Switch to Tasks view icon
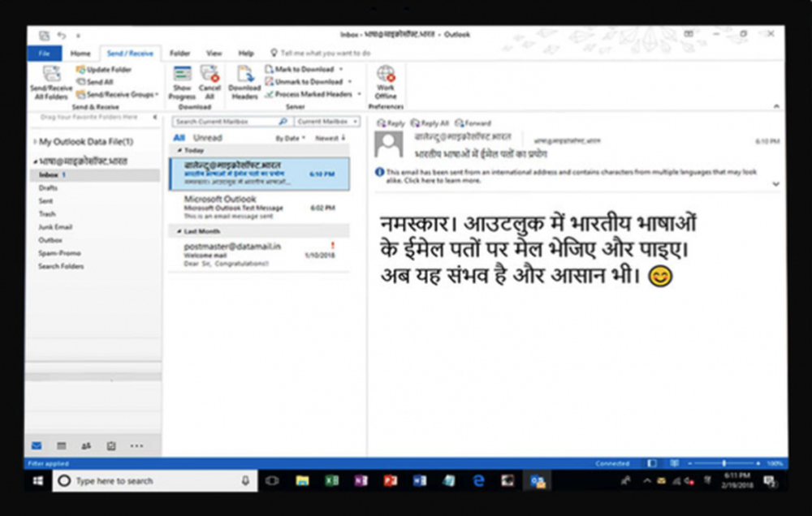The height and width of the screenshot is (516, 812). point(110,445)
